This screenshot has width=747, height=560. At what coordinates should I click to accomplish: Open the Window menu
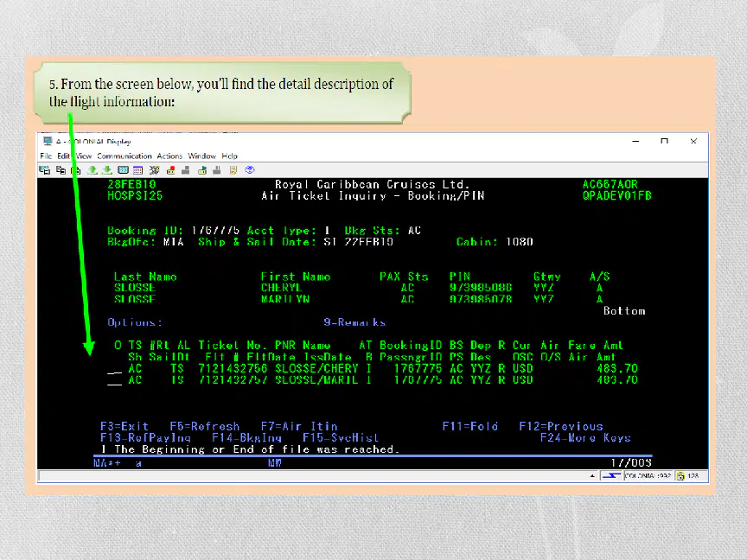pyautogui.click(x=201, y=156)
